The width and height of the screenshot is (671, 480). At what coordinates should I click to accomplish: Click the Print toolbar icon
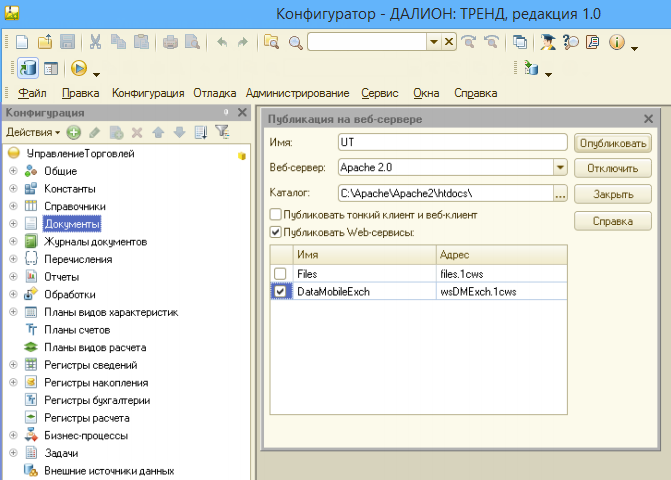(x=170, y=42)
